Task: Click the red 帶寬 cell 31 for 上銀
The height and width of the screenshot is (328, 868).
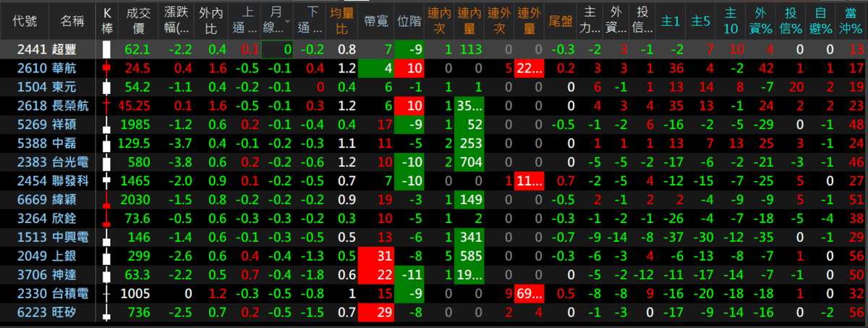Action: (375, 256)
